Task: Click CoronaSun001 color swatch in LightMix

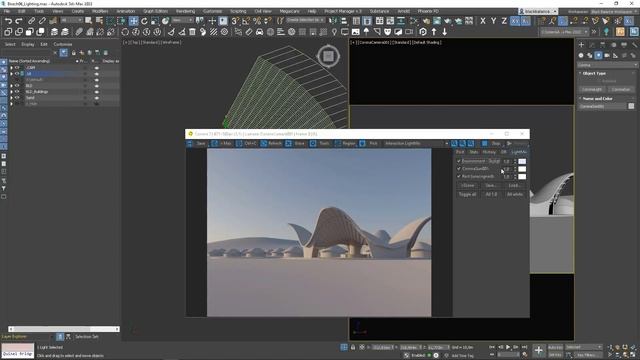Action: point(522,169)
